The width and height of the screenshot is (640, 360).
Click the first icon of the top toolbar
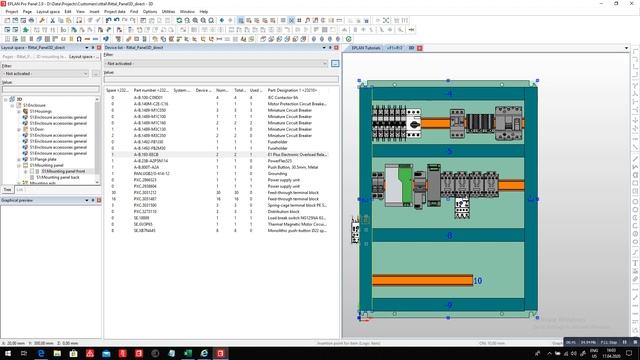[x=7, y=20]
